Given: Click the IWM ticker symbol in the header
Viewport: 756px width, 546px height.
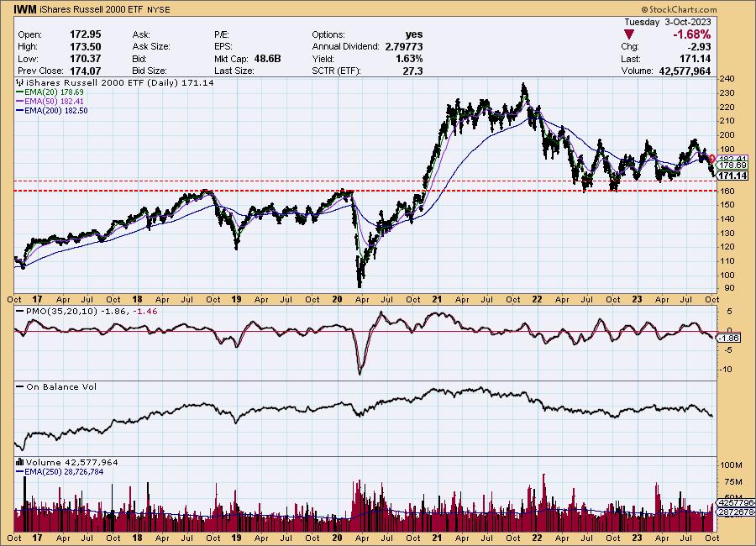Looking at the screenshot, I should (x=24, y=9).
